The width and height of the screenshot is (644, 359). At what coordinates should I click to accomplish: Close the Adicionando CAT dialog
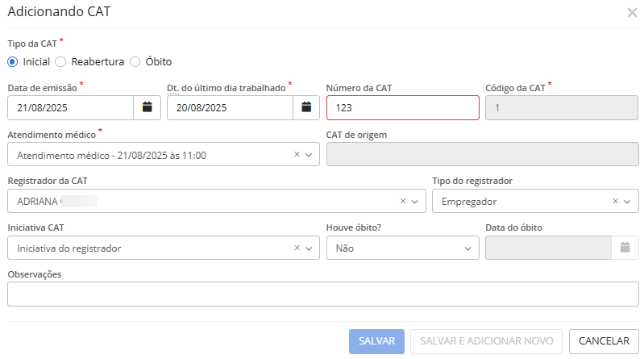(632, 12)
